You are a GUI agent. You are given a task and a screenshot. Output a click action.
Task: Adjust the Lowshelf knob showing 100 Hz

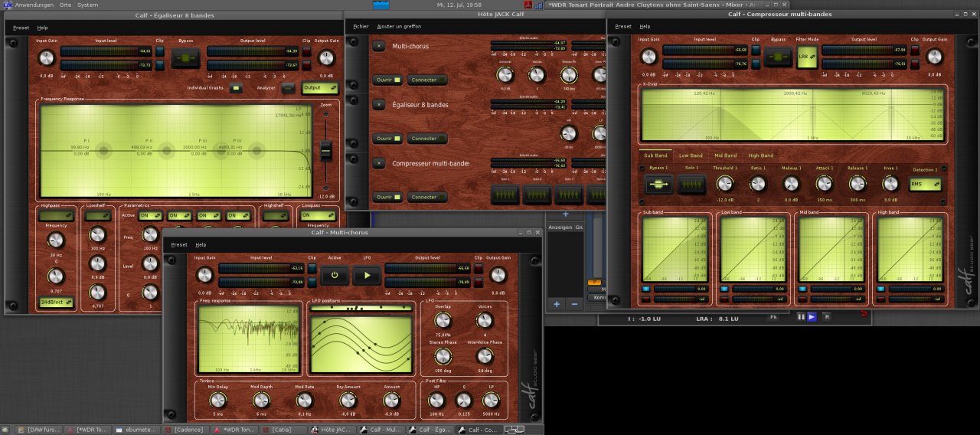pos(97,234)
